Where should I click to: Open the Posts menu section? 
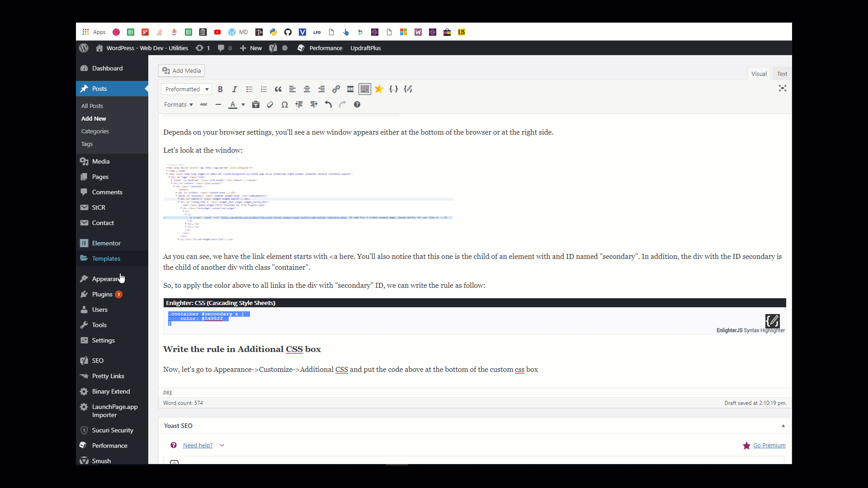[x=99, y=88]
